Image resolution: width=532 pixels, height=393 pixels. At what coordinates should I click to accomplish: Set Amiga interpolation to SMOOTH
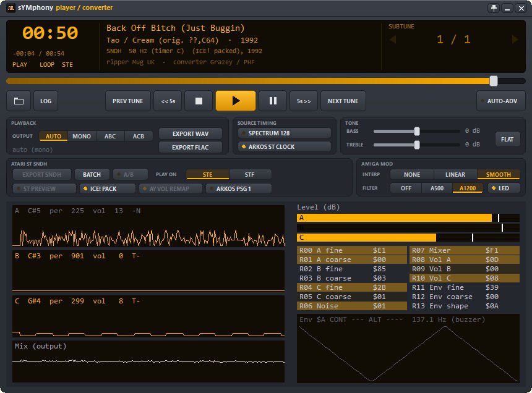coord(499,174)
